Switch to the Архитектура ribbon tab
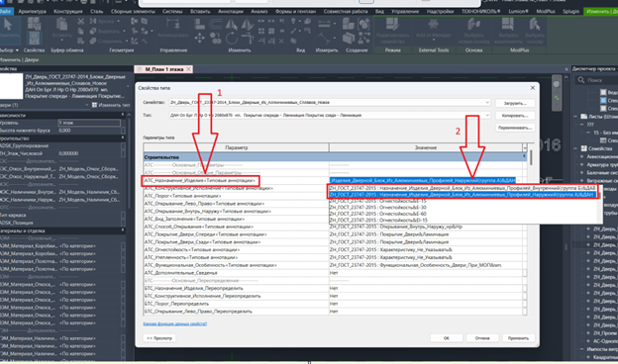 point(32,12)
